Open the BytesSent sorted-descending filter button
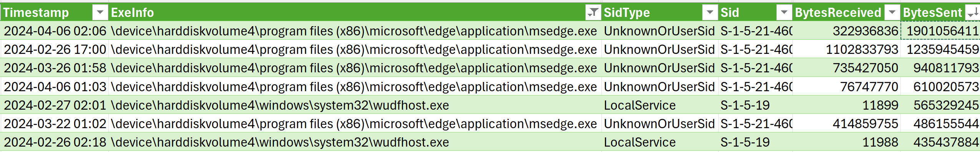 pyautogui.click(x=972, y=13)
